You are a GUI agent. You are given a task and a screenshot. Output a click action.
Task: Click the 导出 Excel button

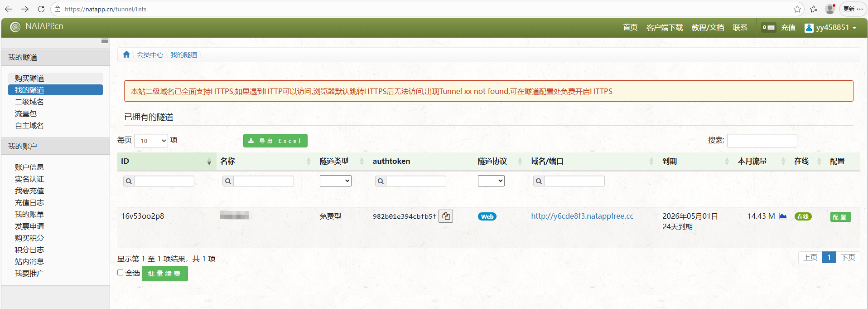point(275,141)
